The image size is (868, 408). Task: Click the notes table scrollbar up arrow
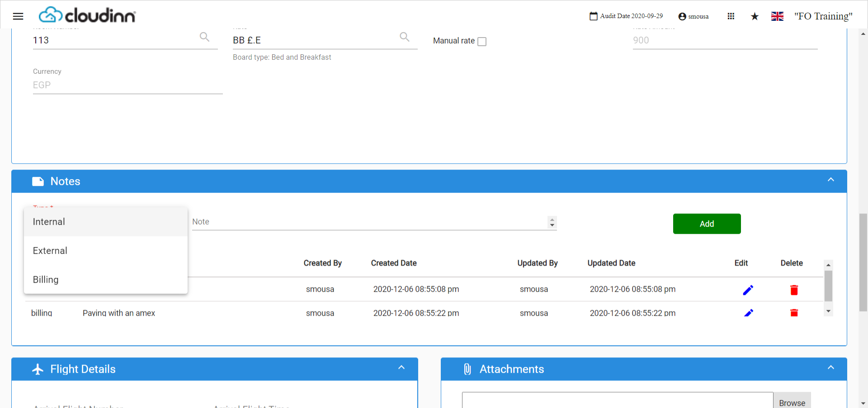click(x=828, y=265)
